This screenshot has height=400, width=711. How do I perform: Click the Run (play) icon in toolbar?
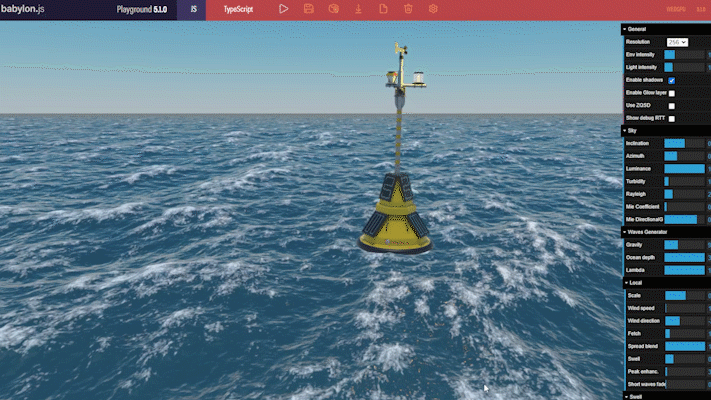(283, 9)
